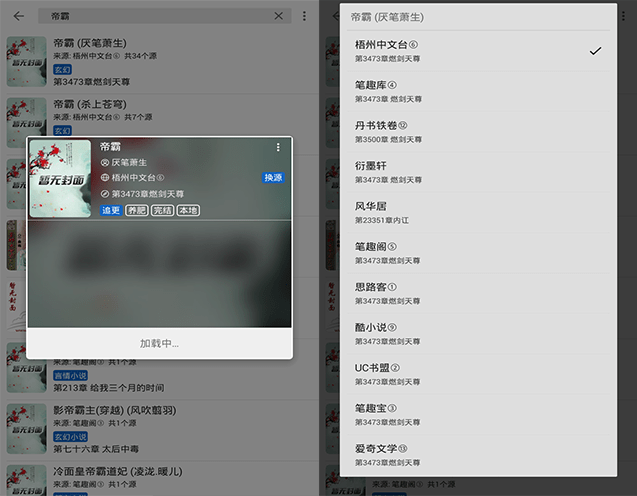Screen dimensions: 637x496
Task: Select the source 爱奇文学 in the list
Action: [479, 455]
